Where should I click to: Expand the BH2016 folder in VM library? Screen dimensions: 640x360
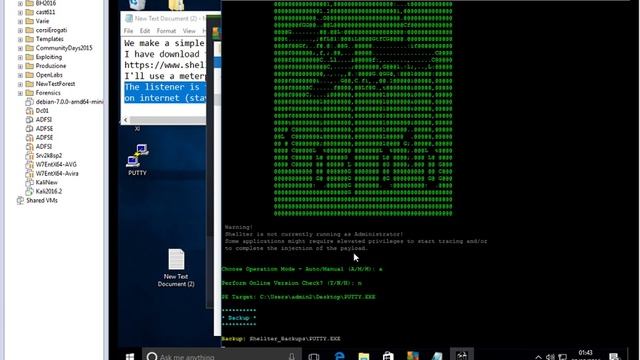coord(20,3)
